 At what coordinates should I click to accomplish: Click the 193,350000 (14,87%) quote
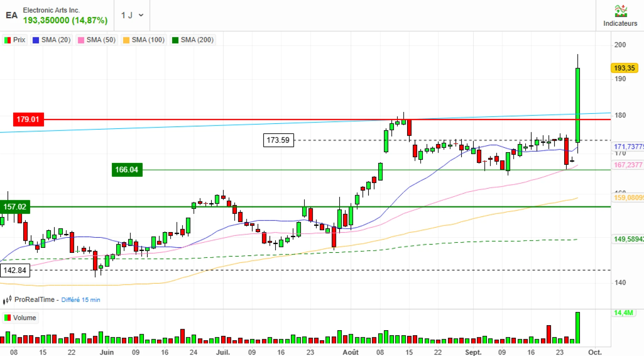coord(65,20)
